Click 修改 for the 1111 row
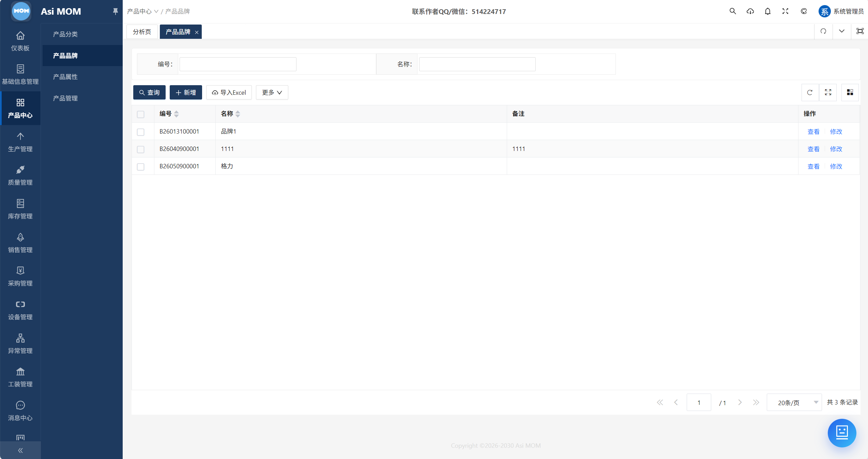The image size is (868, 459). pos(836,149)
